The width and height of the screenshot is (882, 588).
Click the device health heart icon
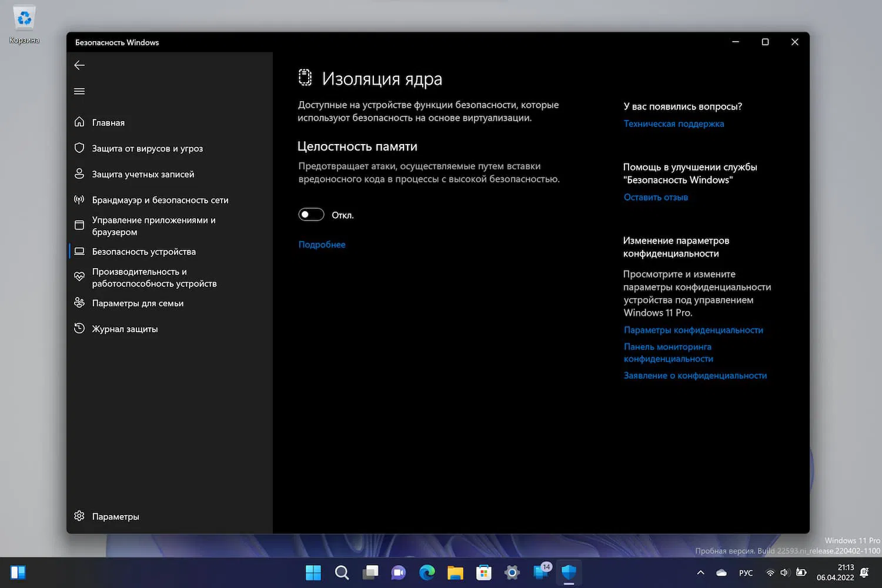click(x=79, y=276)
